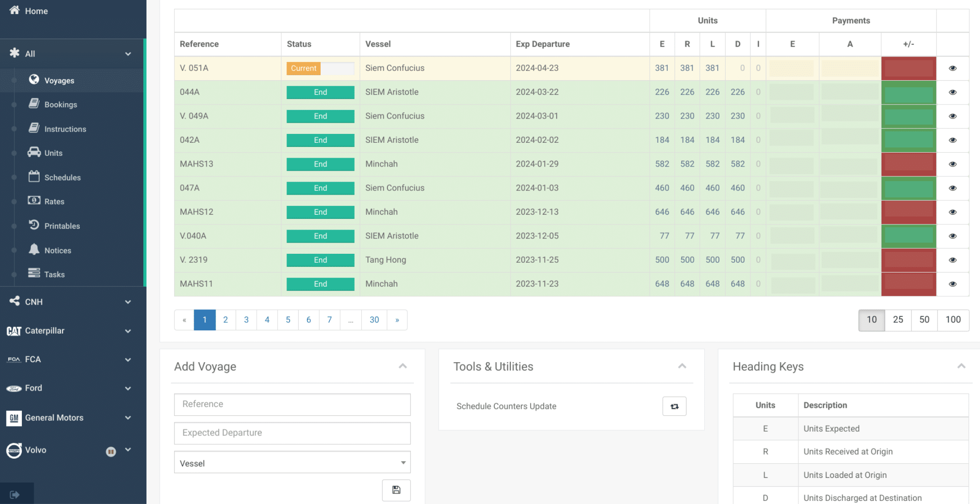The height and width of the screenshot is (504, 980).
Task: Click Reference input field in Add Voyage
Action: coord(292,404)
